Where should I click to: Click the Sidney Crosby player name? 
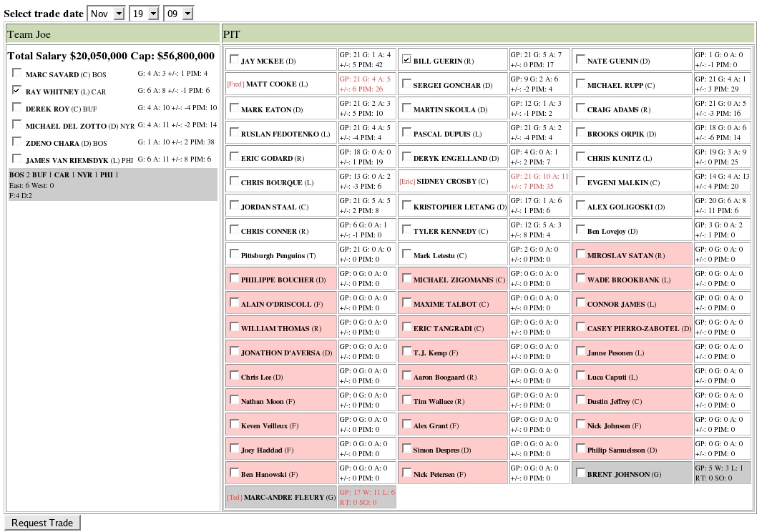pyautogui.click(x=448, y=182)
